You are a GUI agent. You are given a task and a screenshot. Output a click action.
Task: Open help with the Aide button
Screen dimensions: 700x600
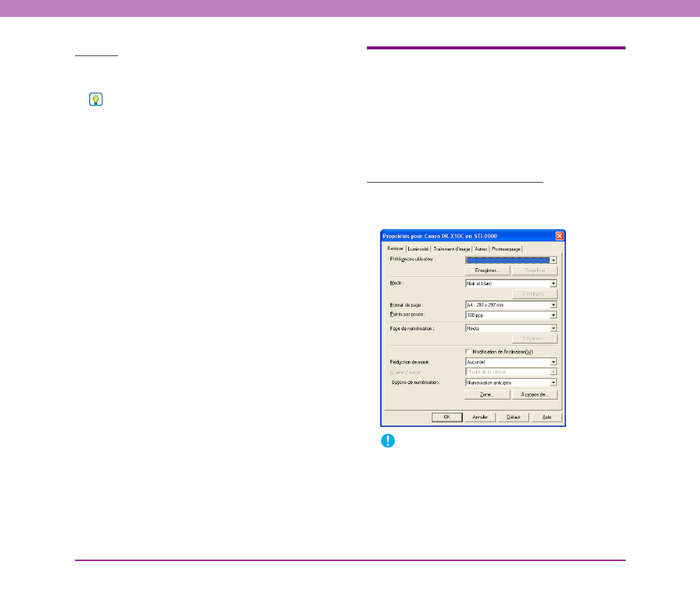[547, 417]
